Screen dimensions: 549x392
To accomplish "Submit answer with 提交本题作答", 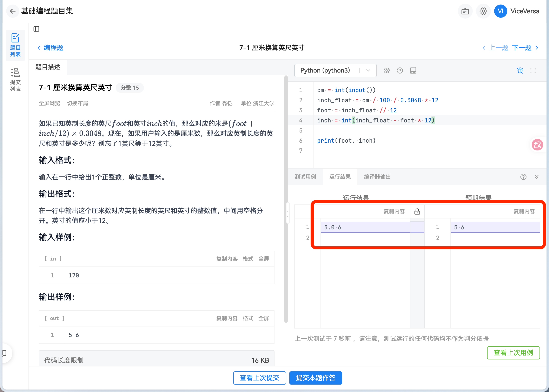I will 316,378.
